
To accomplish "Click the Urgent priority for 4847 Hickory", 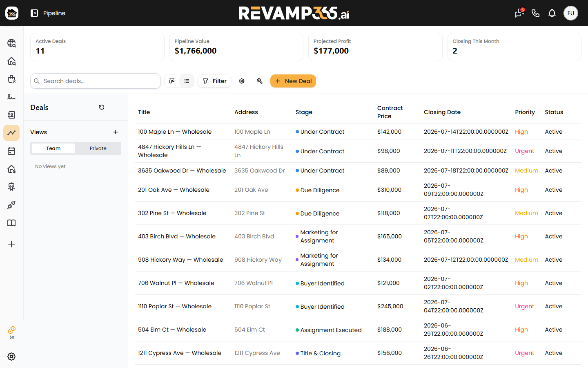I will pyautogui.click(x=524, y=151).
